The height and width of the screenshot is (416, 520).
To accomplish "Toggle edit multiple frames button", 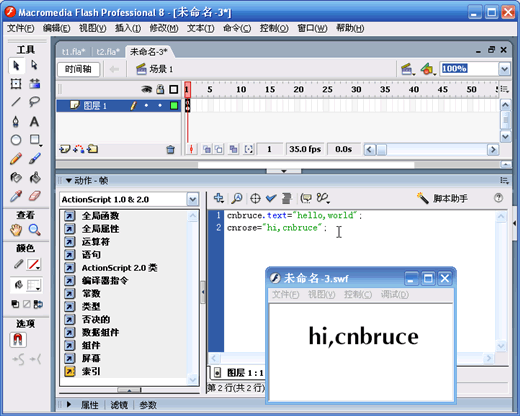I will tap(233, 149).
